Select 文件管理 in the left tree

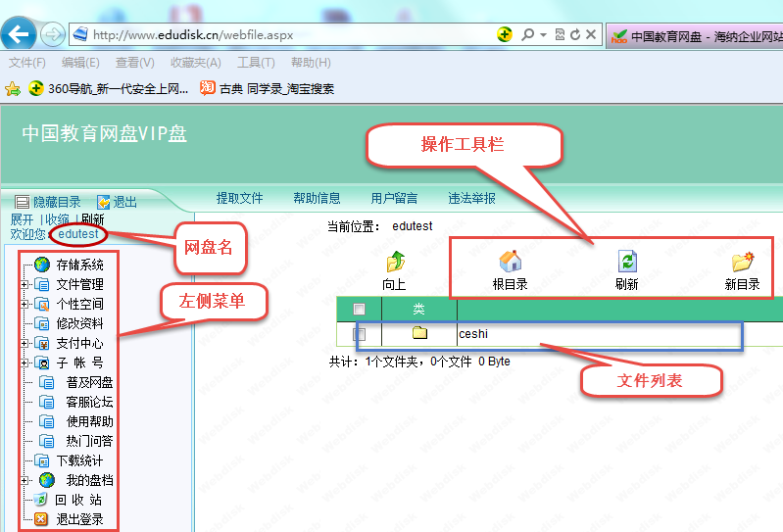pos(80,284)
